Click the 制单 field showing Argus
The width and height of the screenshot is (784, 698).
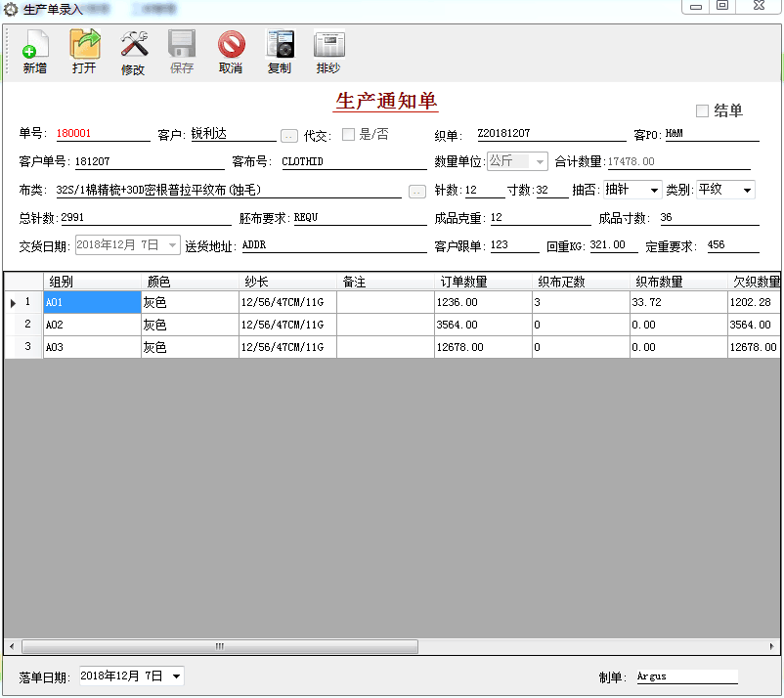[687, 676]
